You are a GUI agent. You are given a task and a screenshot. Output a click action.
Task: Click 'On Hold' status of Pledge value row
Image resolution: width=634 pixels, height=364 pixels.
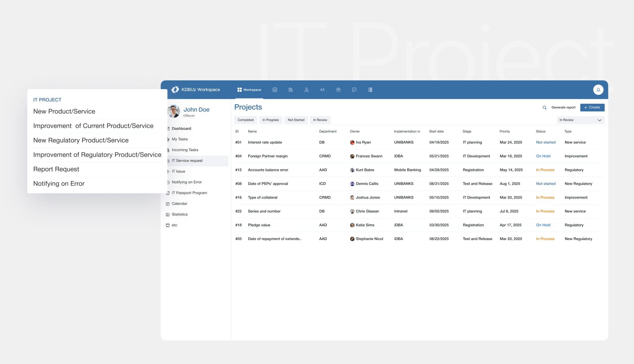(x=543, y=225)
